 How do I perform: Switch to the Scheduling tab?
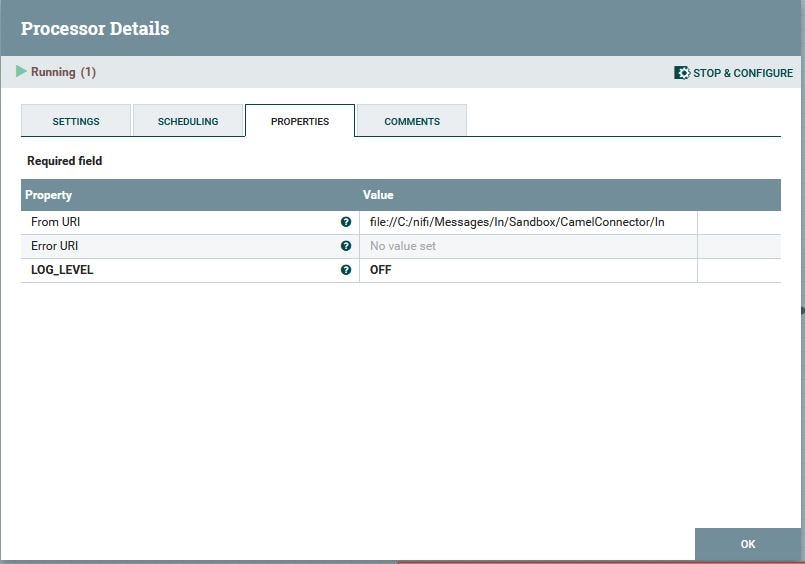pyautogui.click(x=188, y=121)
